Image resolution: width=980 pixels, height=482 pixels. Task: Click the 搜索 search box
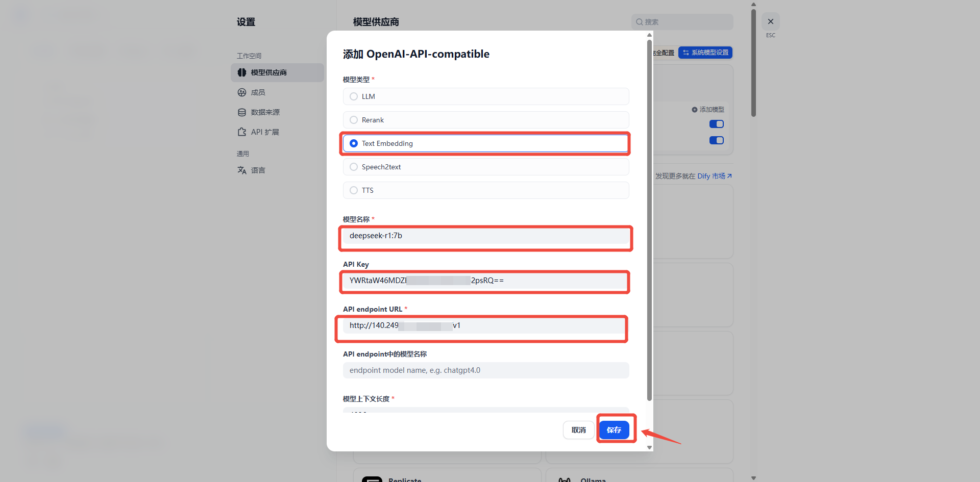(x=682, y=22)
